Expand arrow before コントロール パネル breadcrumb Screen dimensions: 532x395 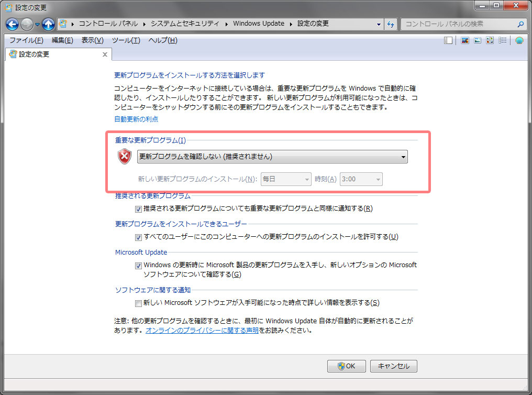coord(73,24)
